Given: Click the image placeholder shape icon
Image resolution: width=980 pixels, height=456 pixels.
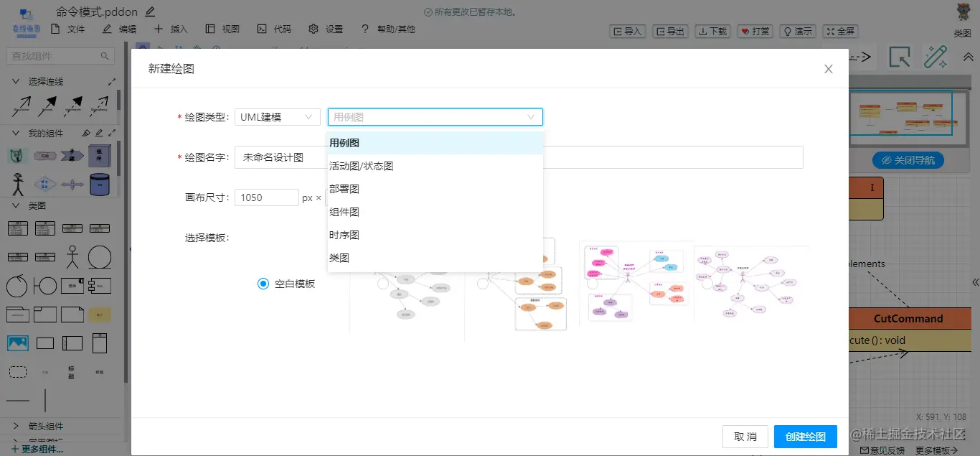Looking at the screenshot, I should pos(18,343).
